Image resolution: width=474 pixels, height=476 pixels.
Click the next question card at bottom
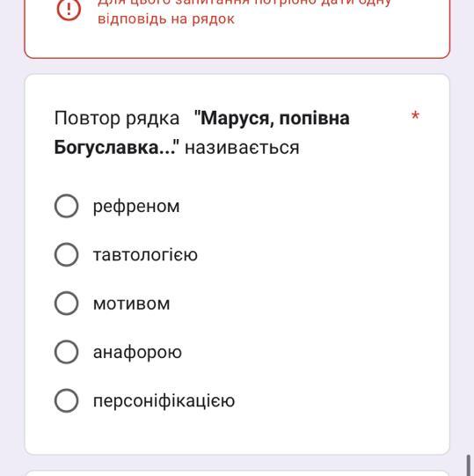(x=237, y=473)
